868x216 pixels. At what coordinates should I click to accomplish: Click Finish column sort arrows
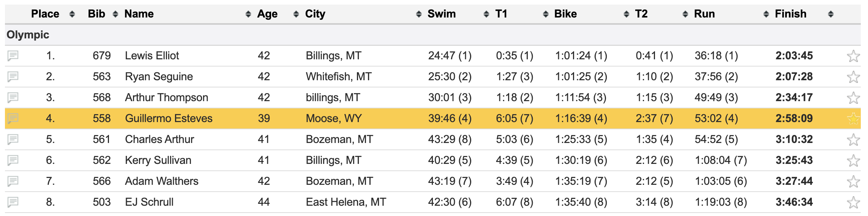pyautogui.click(x=831, y=14)
